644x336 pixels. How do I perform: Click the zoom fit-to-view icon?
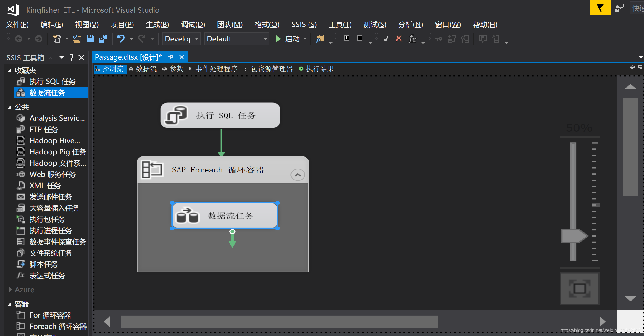click(x=579, y=288)
